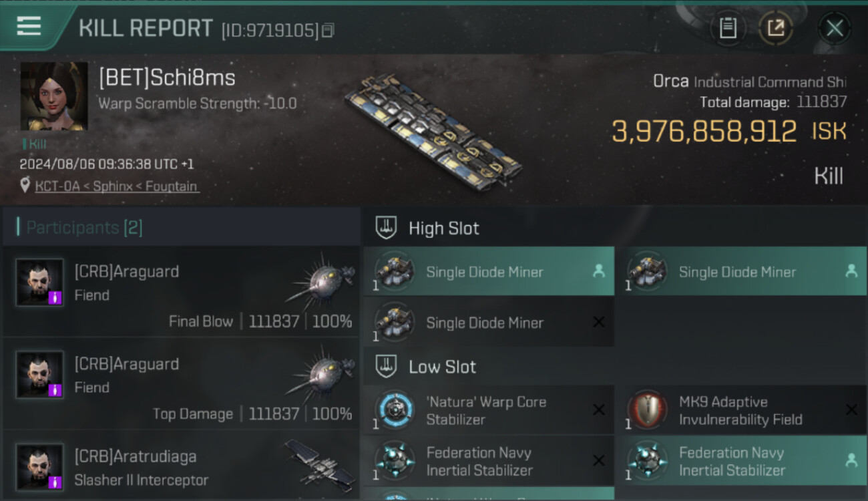The height and width of the screenshot is (501, 868).
Task: Close the kill report window
Action: point(835,28)
